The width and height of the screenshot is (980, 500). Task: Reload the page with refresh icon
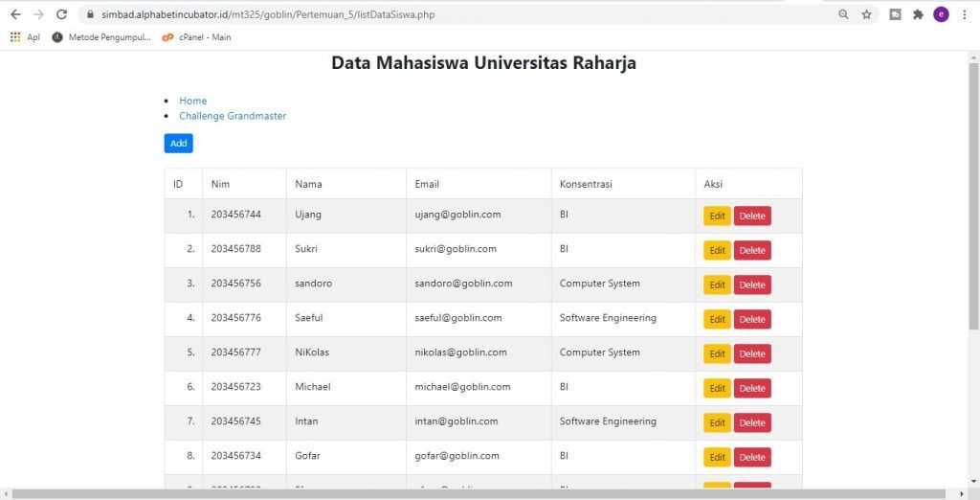[62, 14]
